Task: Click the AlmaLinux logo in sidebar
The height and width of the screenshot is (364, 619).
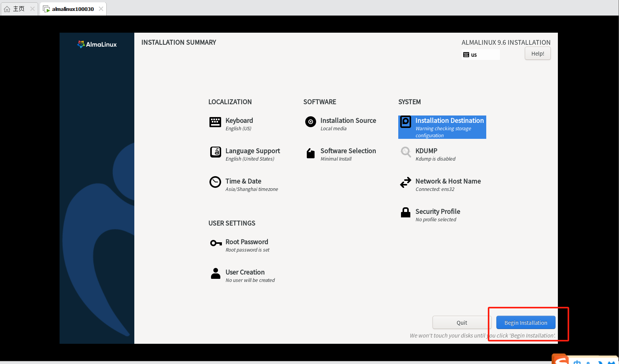Action: (x=97, y=44)
